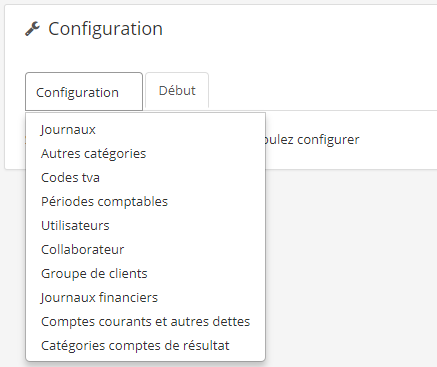Pick Collaborateur from the list
The image size is (437, 367).
click(x=145, y=249)
